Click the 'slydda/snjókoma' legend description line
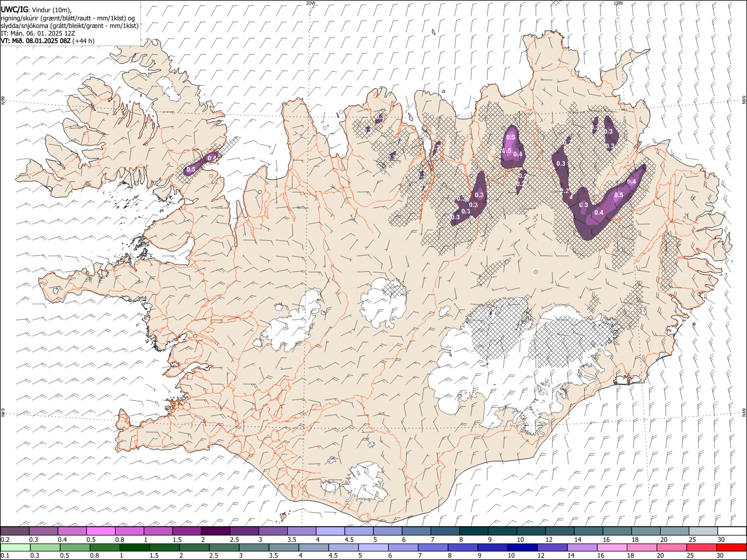 [x=69, y=26]
